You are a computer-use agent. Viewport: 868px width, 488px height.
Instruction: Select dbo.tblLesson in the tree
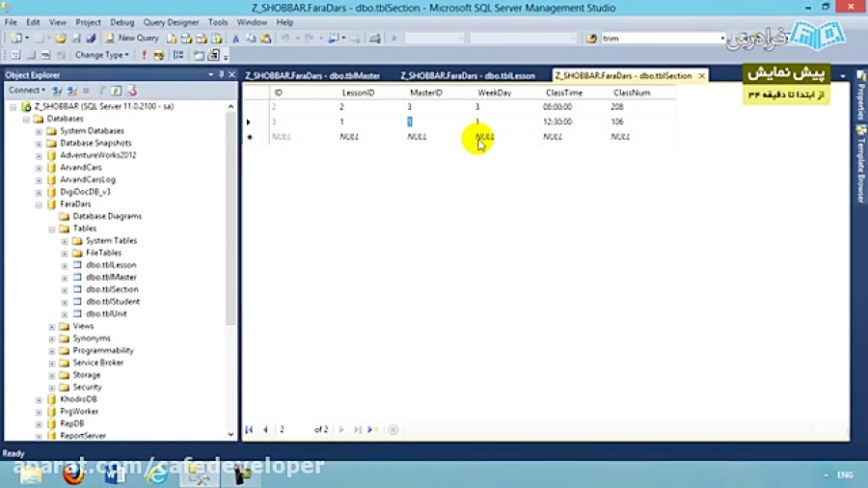(111, 265)
